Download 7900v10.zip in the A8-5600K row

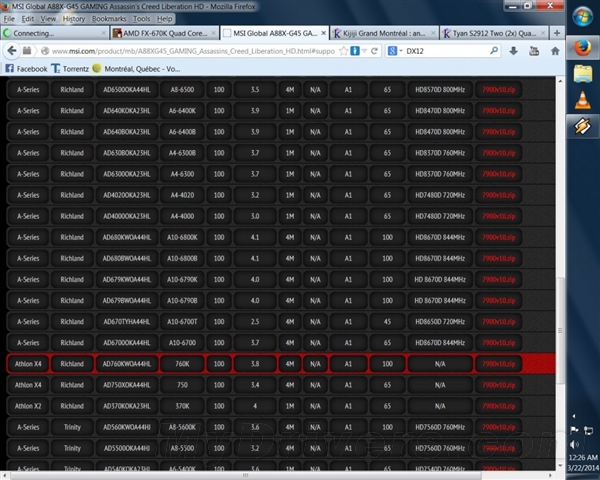coord(498,427)
